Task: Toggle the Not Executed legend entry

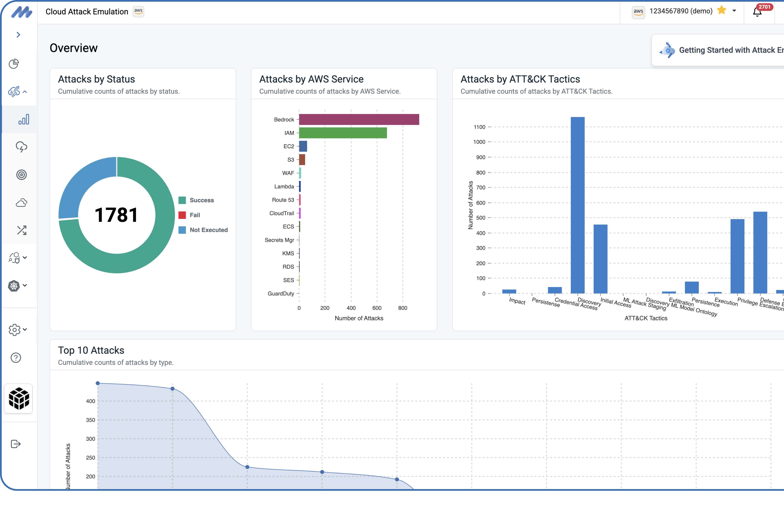Action: (203, 230)
